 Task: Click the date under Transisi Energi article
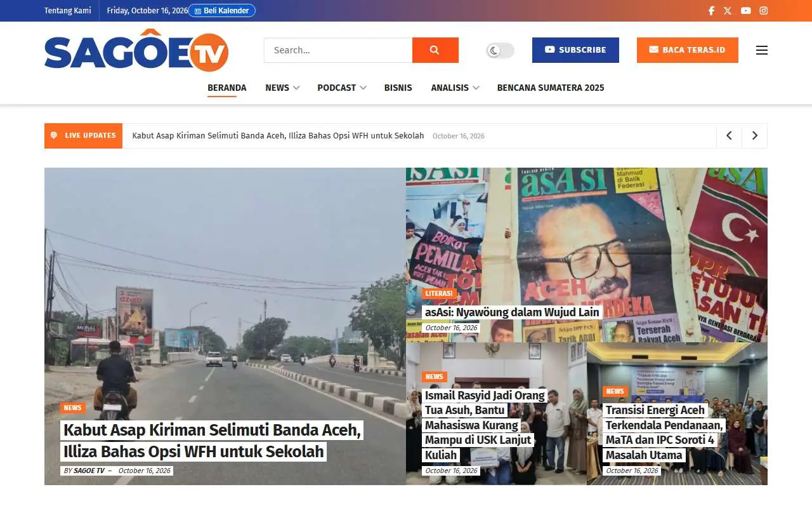pos(632,471)
